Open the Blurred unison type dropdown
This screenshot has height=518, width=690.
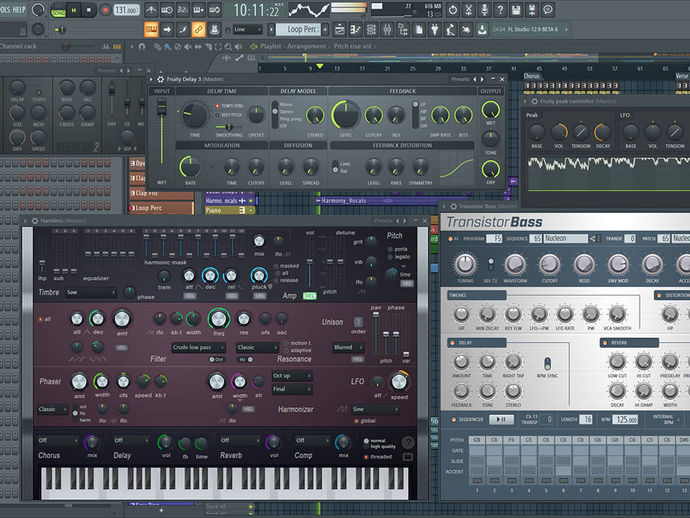pos(348,348)
